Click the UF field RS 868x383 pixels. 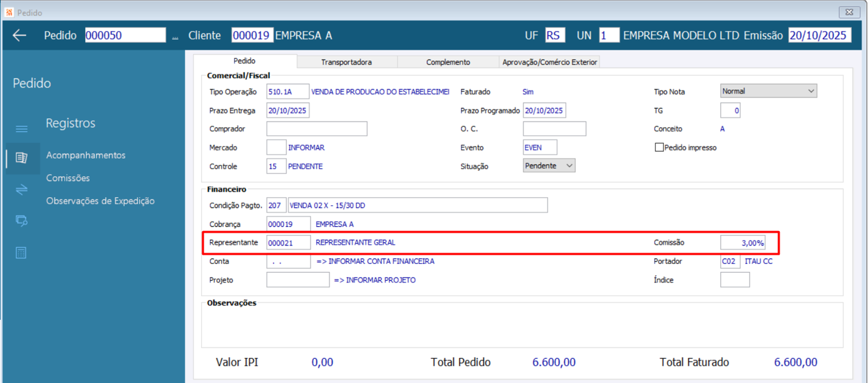555,35
